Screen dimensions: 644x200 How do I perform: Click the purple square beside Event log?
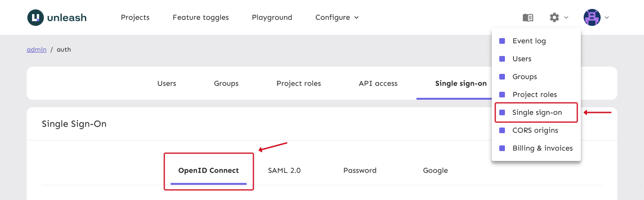click(502, 41)
